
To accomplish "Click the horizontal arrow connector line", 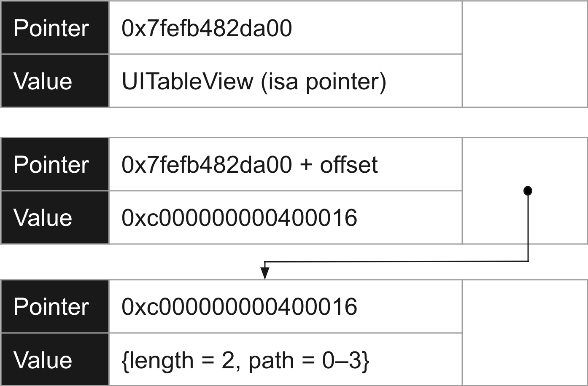I will (x=396, y=262).
